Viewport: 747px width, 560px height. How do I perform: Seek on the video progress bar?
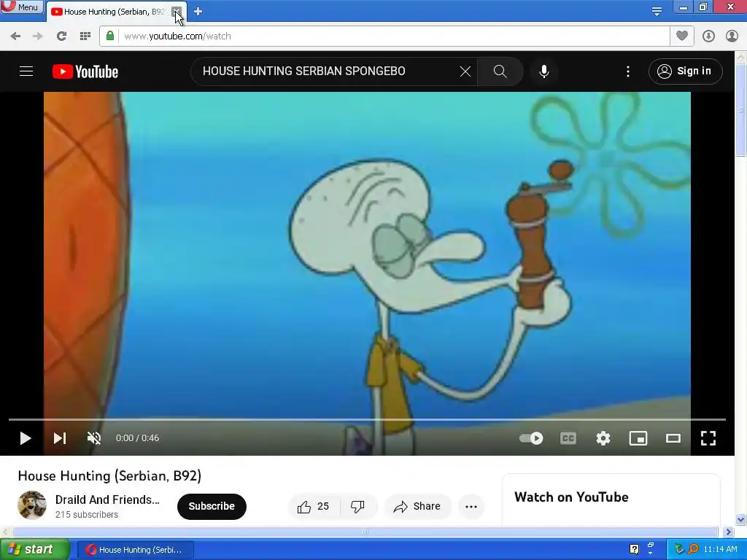click(x=367, y=419)
